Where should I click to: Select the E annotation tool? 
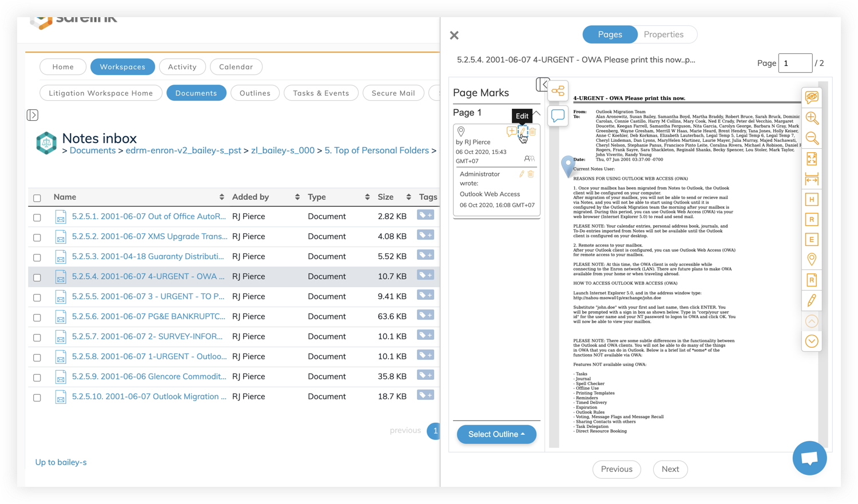(812, 240)
